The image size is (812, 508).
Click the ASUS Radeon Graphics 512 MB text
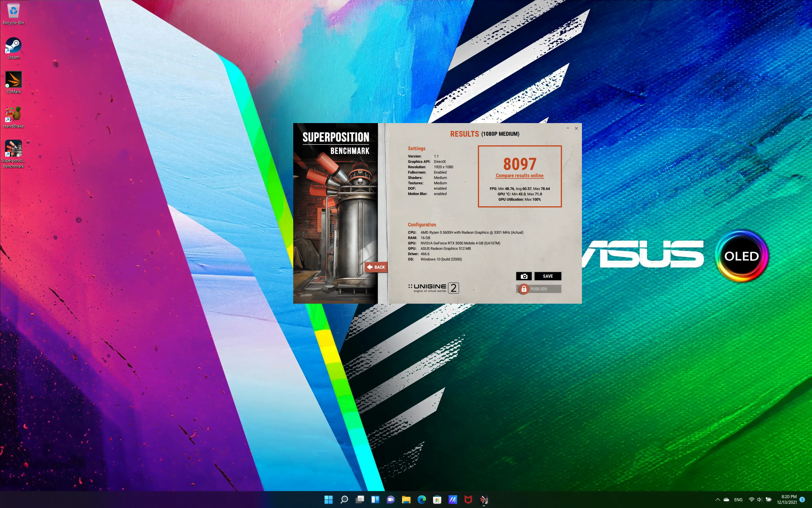point(445,249)
